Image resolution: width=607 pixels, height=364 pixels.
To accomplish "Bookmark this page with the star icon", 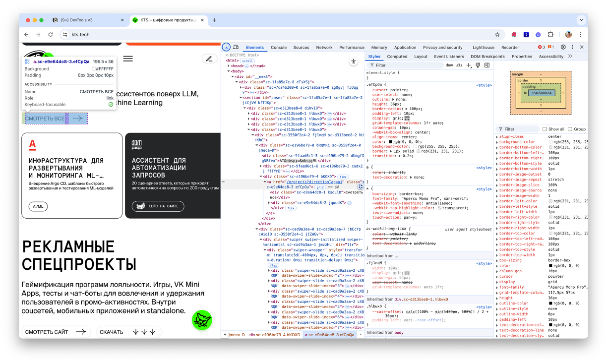I will tap(497, 35).
